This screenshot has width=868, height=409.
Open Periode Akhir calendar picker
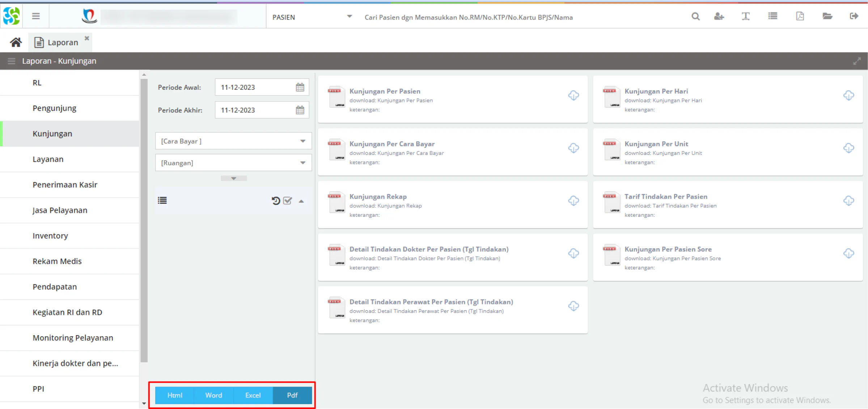click(x=300, y=110)
